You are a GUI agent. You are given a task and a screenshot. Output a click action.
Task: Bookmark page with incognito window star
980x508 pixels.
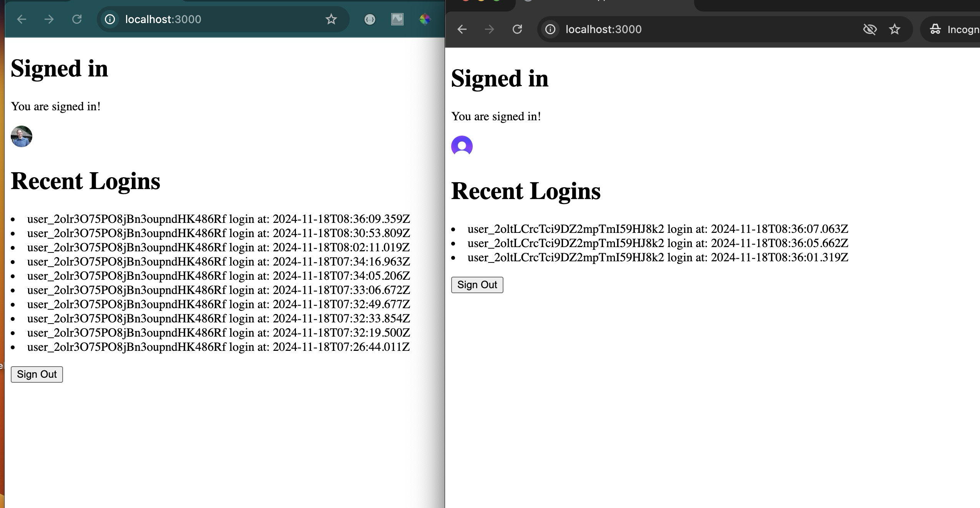tap(895, 29)
